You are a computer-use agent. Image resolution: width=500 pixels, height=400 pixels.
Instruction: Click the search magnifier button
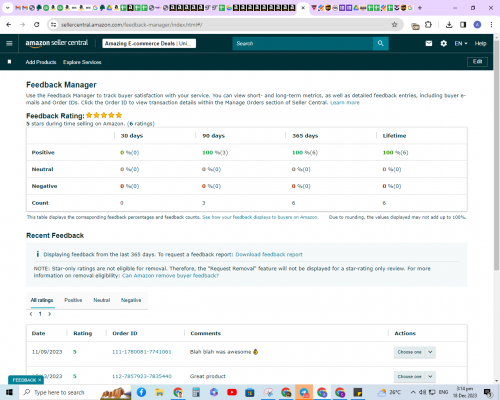point(381,43)
